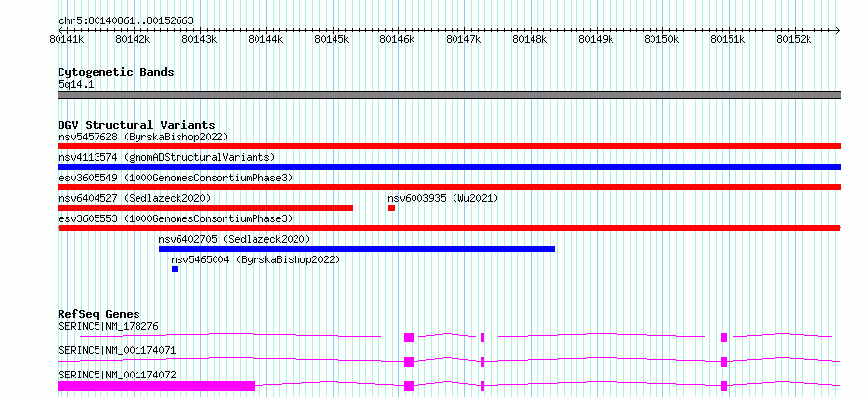Click the nsv6402705 (Sedlazeck2020) label
This screenshot has width=868, height=397.
point(234,239)
